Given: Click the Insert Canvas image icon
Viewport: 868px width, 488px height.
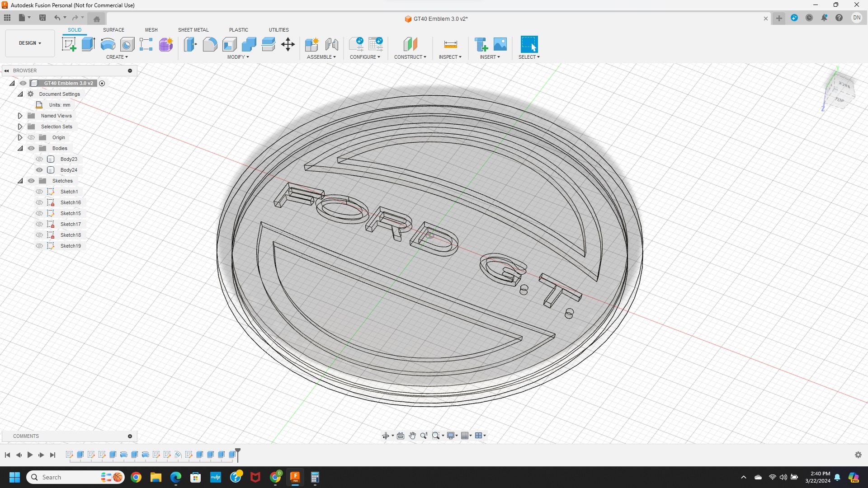Looking at the screenshot, I should coord(500,44).
